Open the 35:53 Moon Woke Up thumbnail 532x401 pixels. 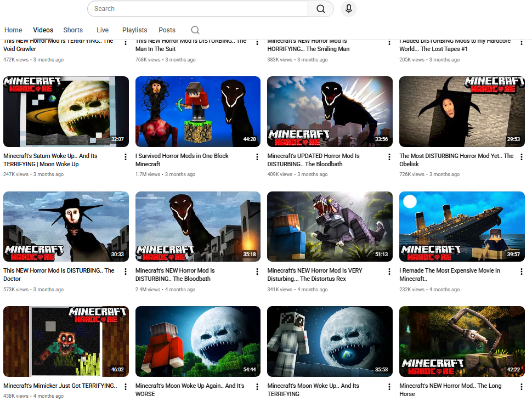[330, 342]
